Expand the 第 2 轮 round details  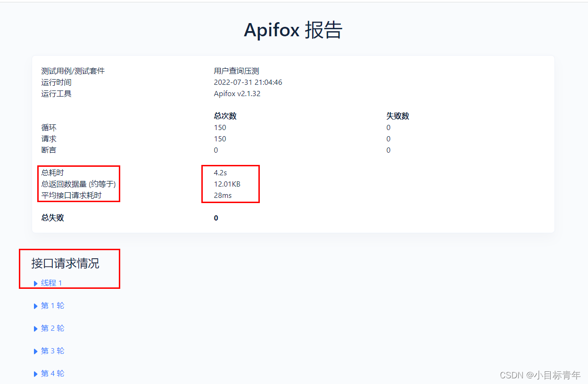click(49, 328)
